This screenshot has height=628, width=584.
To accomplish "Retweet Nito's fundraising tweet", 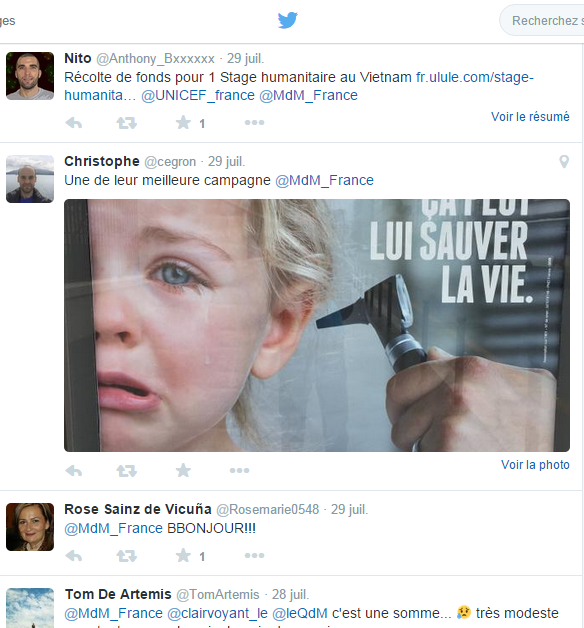I will pos(127,123).
